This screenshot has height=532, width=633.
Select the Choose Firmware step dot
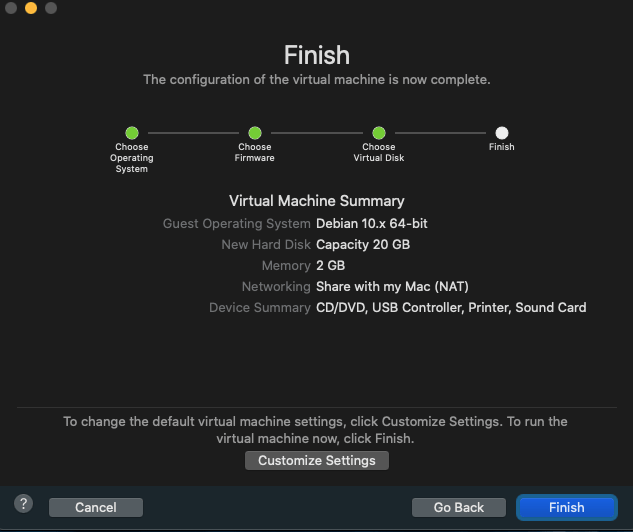(255, 133)
